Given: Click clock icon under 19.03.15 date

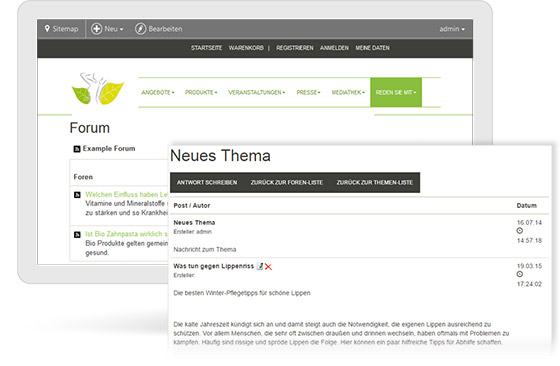Looking at the screenshot, I should click(520, 274).
